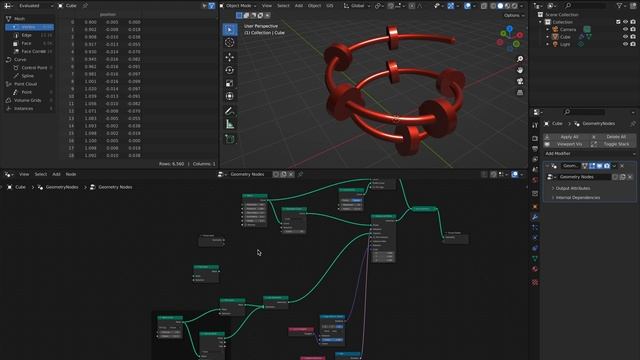This screenshot has width=640, height=360.
Task: Select Edge domain in spreadsheet
Action: (x=29, y=35)
